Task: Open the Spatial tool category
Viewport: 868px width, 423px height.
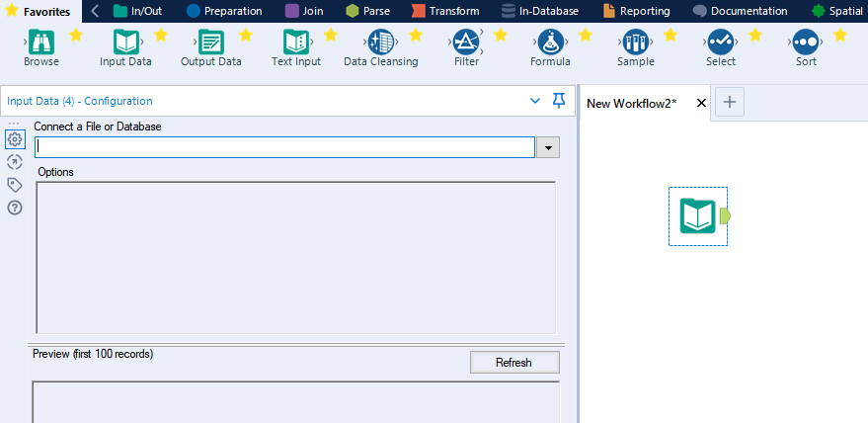Action: [836, 11]
